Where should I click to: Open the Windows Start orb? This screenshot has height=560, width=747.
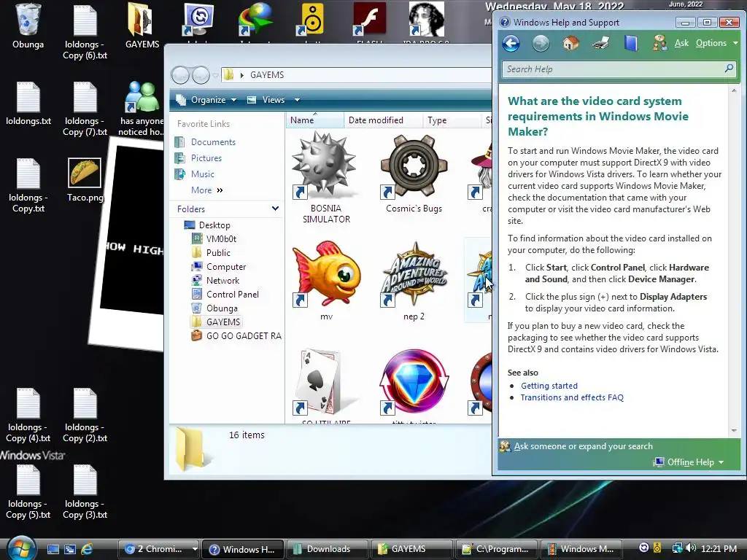(20, 548)
